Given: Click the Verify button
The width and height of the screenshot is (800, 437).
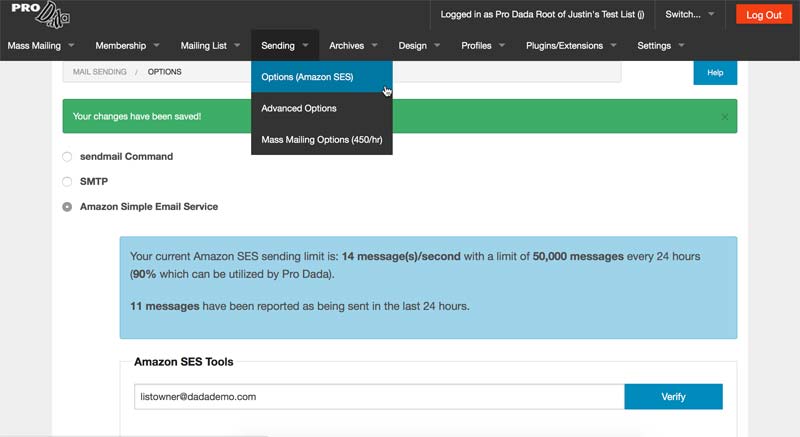Looking at the screenshot, I should point(673,397).
